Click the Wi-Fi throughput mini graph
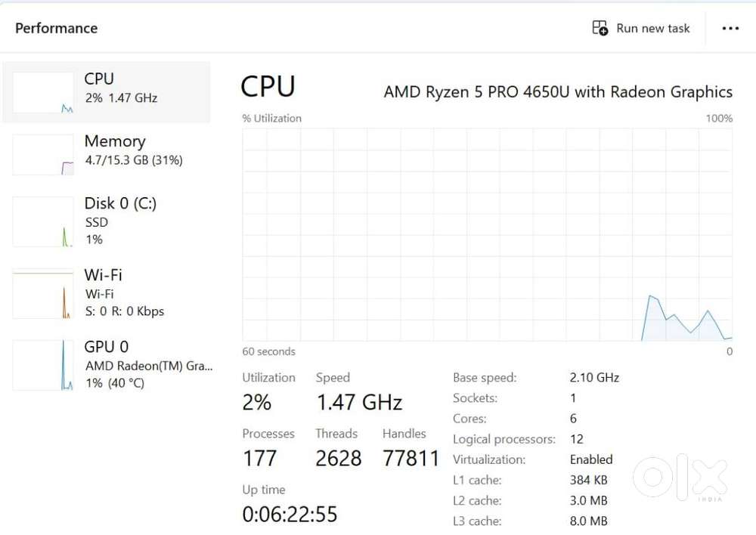756x535 pixels. pyautogui.click(x=43, y=293)
